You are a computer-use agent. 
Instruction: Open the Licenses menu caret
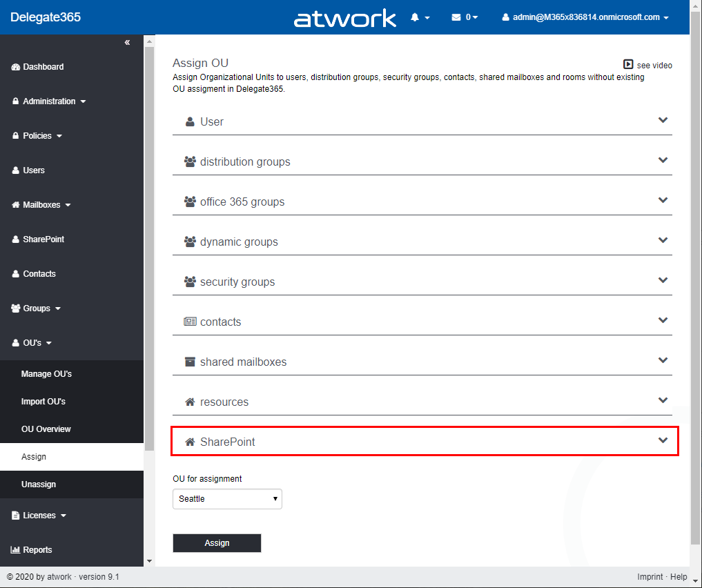pyautogui.click(x=64, y=516)
